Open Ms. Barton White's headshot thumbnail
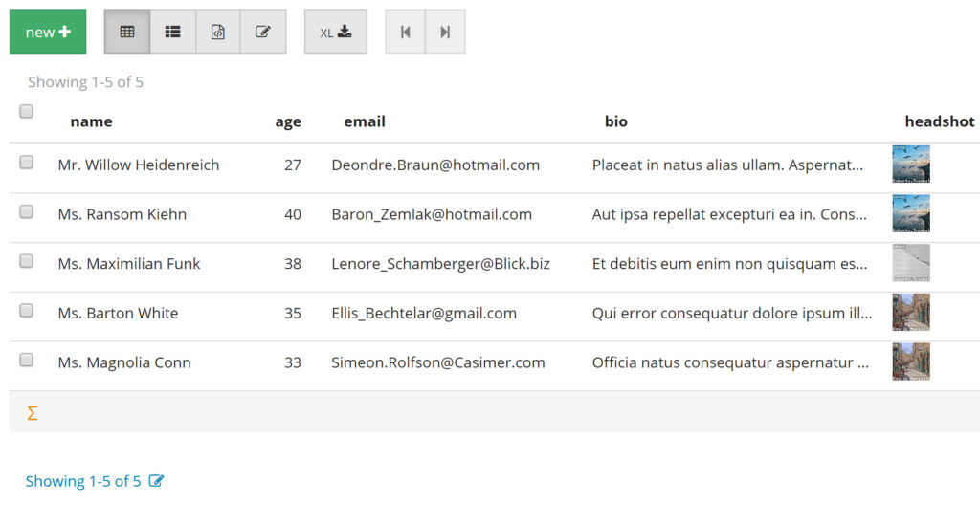The width and height of the screenshot is (980, 505). click(x=911, y=312)
